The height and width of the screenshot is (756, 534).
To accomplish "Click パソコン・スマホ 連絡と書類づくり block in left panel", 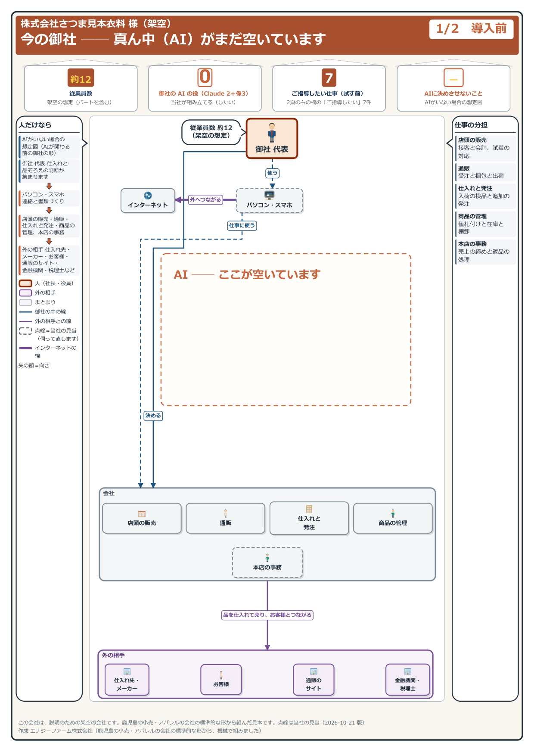I will [x=49, y=198].
